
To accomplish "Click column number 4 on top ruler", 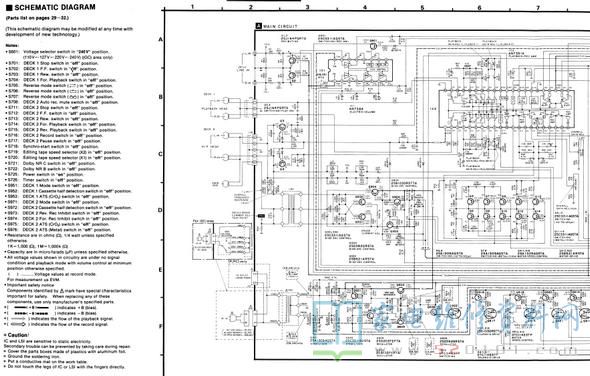I will click(x=365, y=7).
